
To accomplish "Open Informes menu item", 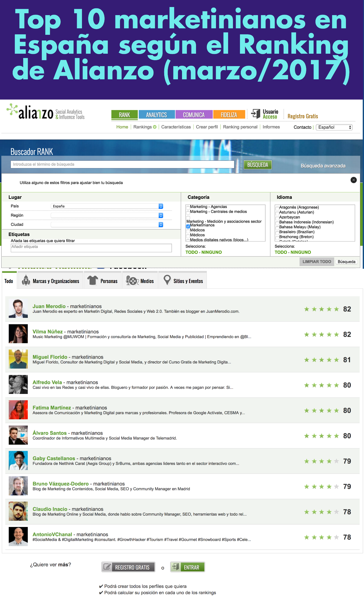I will coord(271,127).
